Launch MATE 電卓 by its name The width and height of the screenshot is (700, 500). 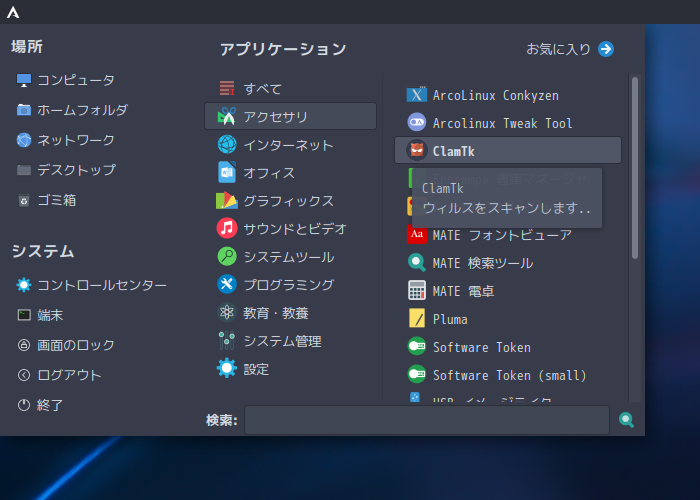coord(463,291)
